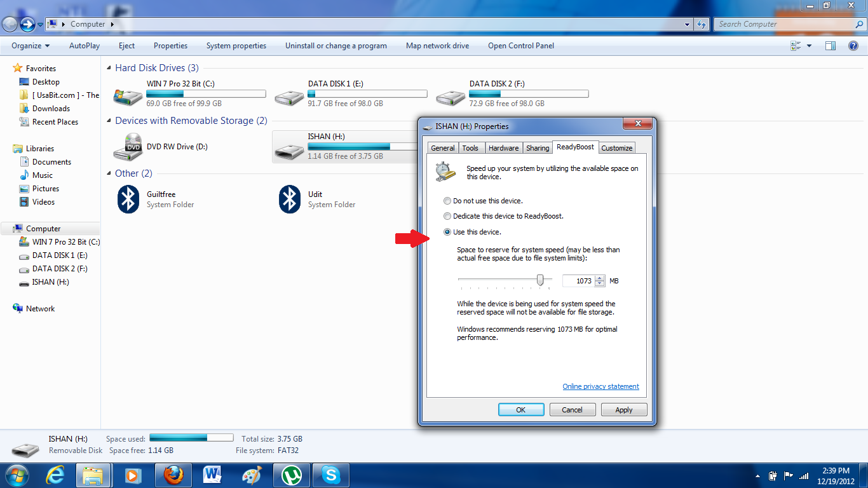Enable the 'Use this device' option

(x=447, y=232)
